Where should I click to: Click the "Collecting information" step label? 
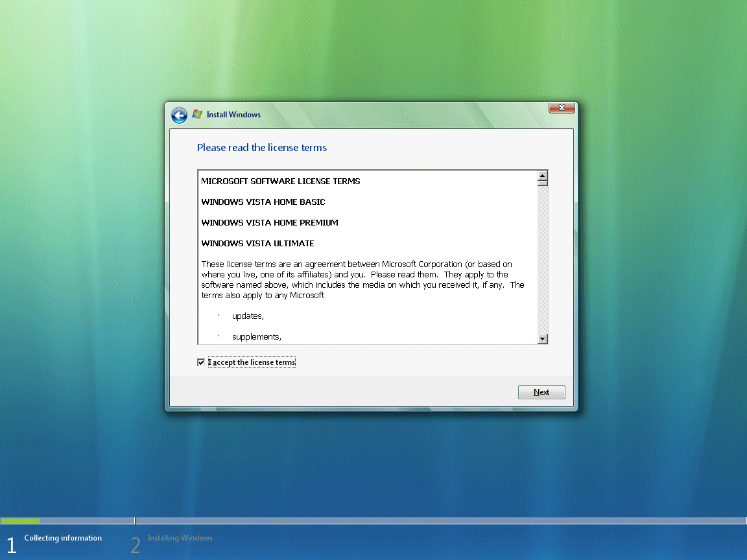[63, 538]
